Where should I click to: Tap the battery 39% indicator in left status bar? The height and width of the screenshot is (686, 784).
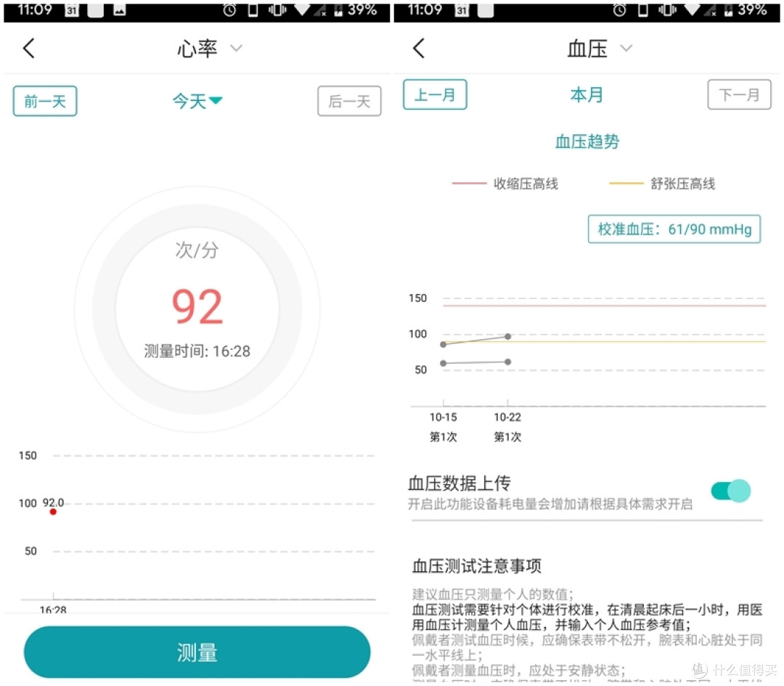356,9
